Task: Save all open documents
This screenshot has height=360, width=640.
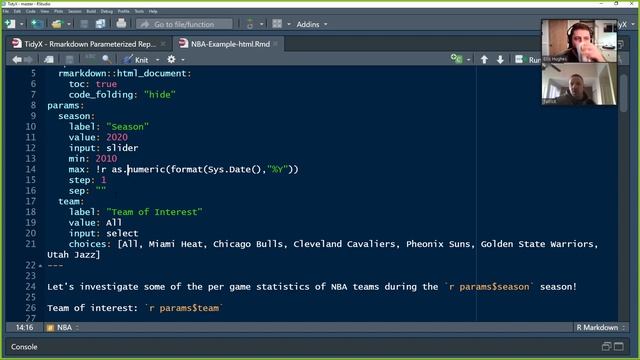Action: [x=100, y=24]
